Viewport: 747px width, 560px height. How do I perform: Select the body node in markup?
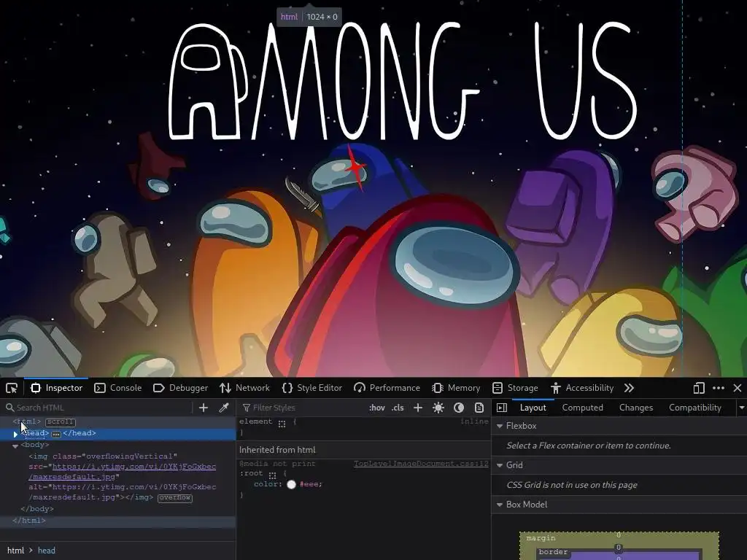click(35, 445)
